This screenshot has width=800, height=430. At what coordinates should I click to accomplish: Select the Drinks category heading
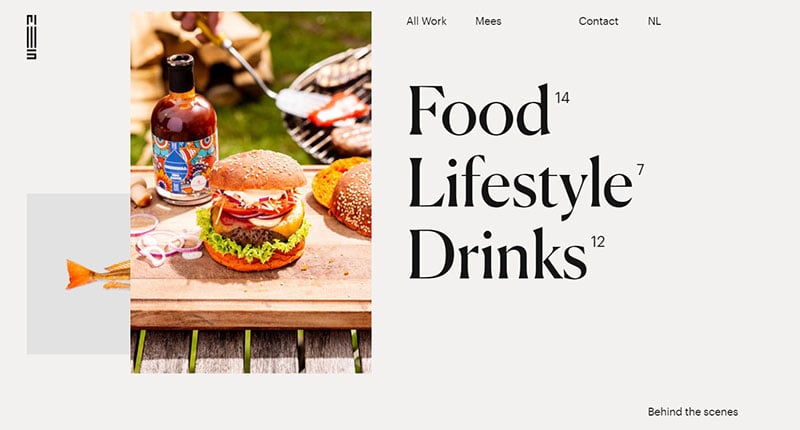pos(497,254)
